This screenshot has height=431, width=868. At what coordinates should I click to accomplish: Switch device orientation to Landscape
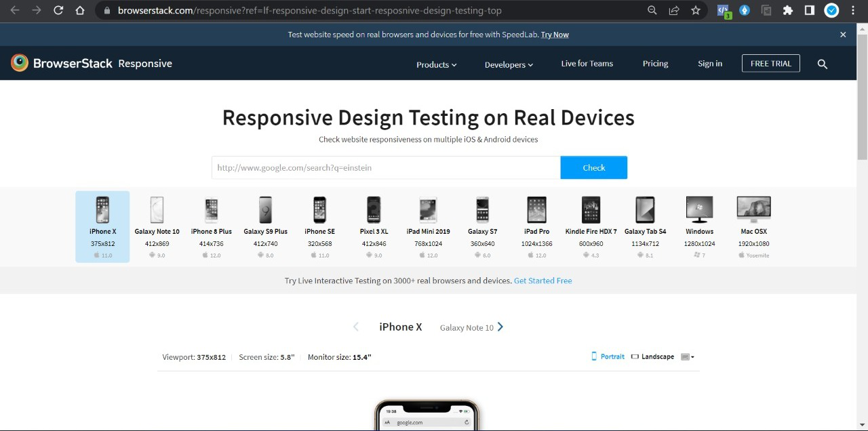pyautogui.click(x=652, y=356)
